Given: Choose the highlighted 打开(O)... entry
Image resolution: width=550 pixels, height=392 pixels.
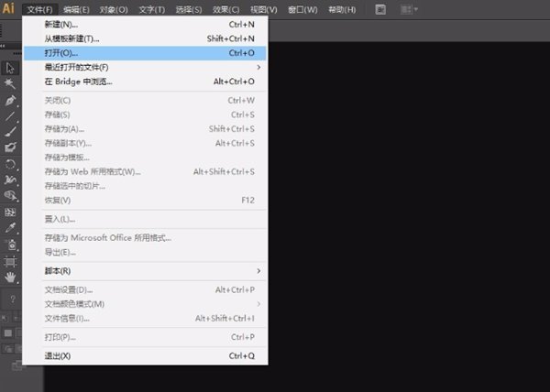Looking at the screenshot, I should [x=145, y=53].
